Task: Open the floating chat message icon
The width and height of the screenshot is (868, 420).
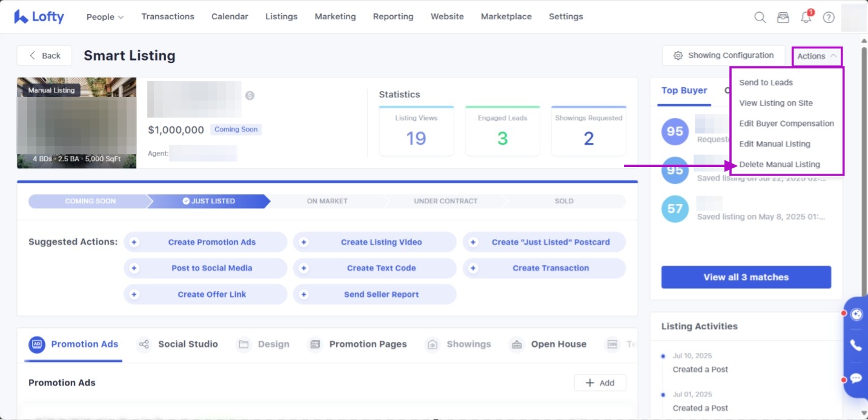Action: (x=856, y=378)
